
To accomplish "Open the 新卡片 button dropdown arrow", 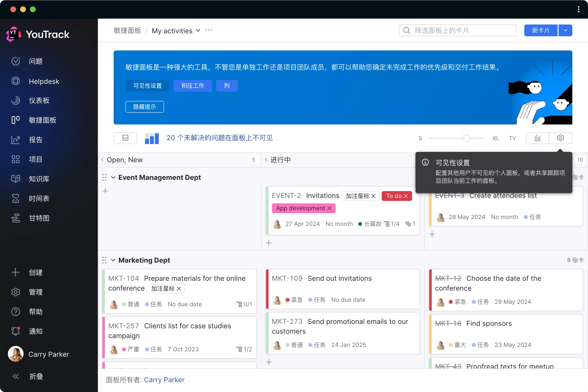I will coord(565,30).
